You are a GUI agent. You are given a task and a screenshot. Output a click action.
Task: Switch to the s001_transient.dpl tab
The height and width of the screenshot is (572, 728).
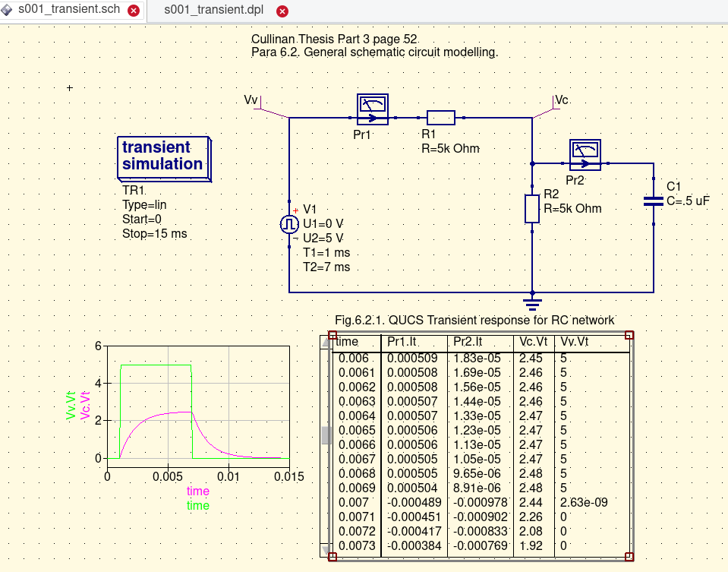pyautogui.click(x=219, y=11)
